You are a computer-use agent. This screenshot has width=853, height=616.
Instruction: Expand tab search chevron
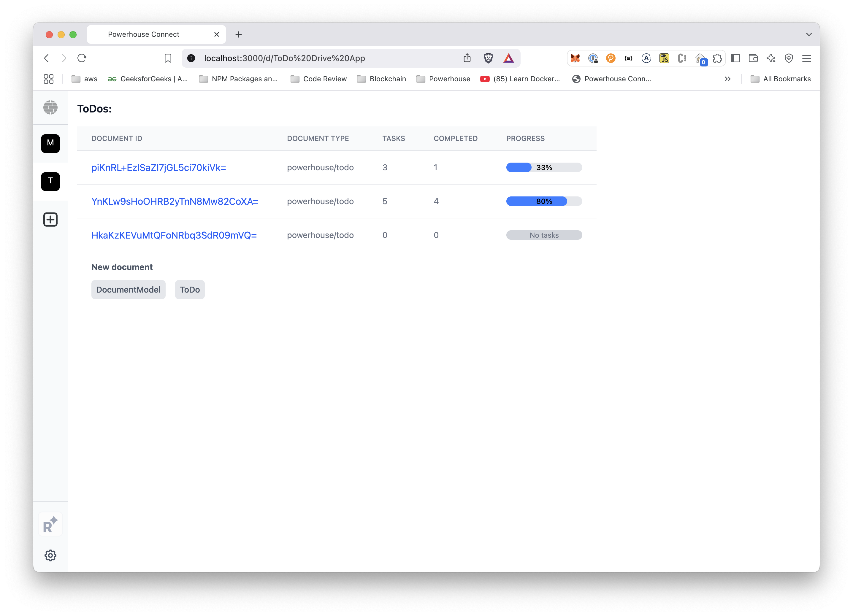point(808,34)
